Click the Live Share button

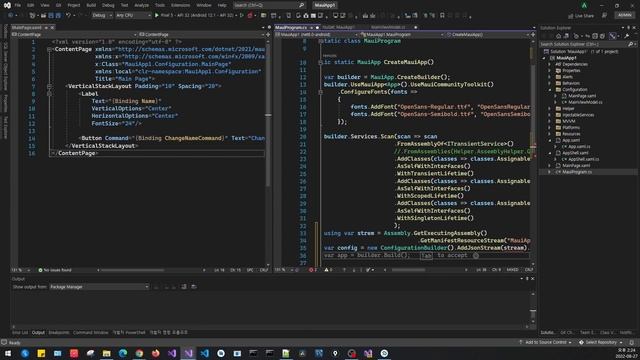pyautogui.click(x=581, y=16)
